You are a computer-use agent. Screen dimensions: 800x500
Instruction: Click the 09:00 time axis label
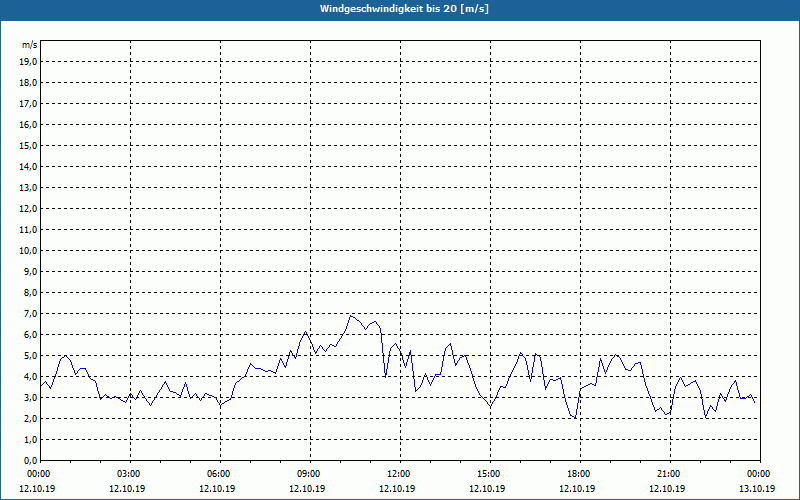click(310, 474)
